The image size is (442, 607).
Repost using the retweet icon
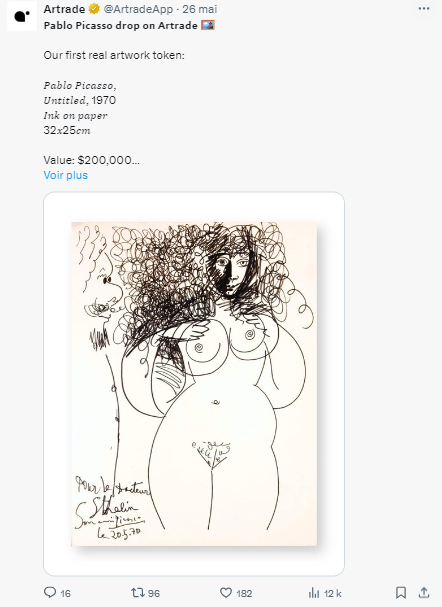[x=137, y=593]
